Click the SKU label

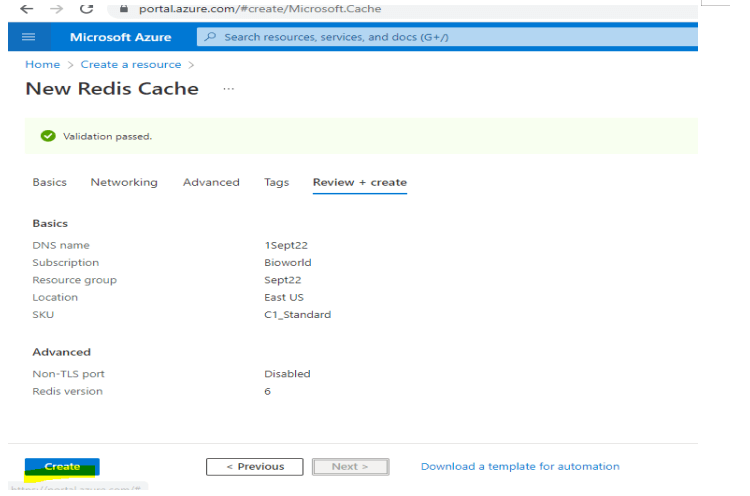tap(43, 315)
